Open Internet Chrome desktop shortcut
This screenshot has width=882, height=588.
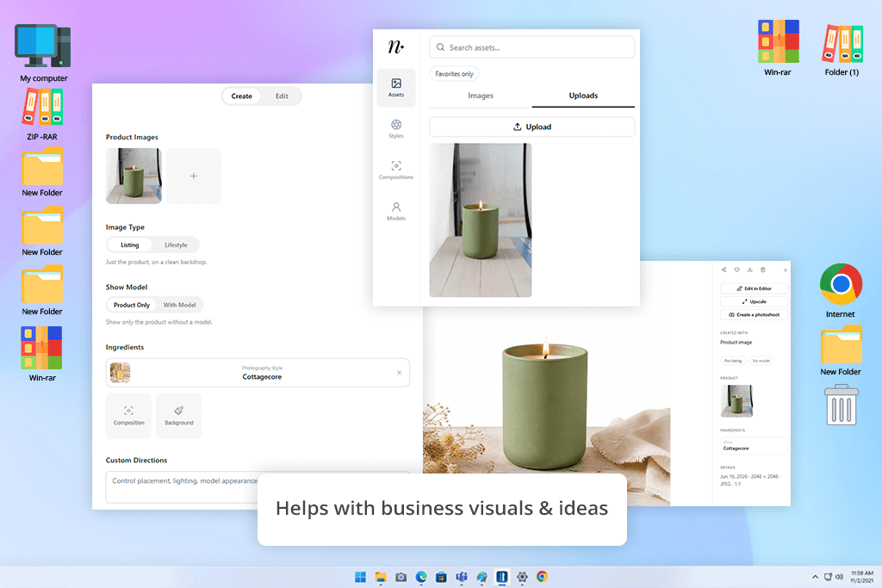tap(841, 291)
